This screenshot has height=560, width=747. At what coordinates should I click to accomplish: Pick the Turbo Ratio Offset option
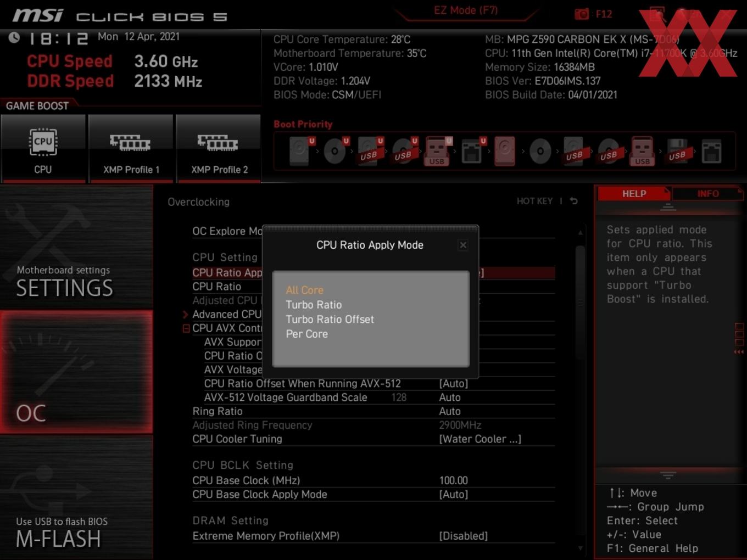[x=330, y=319]
